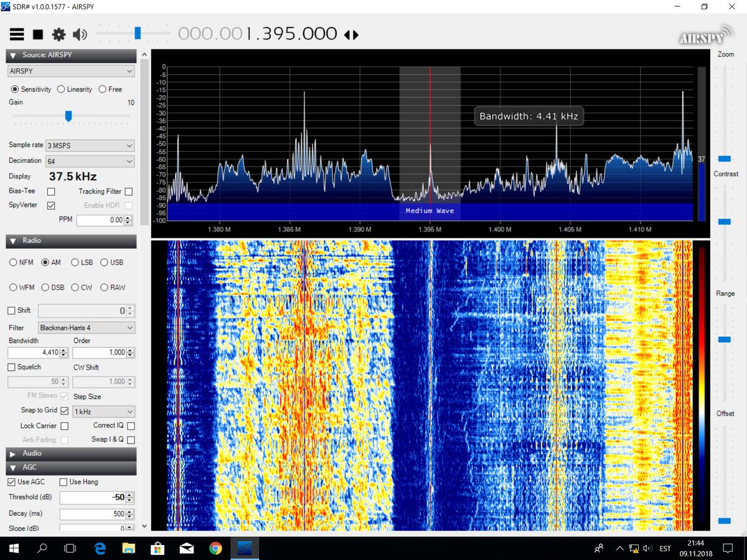
Task: Select the Linearity gain mode
Action: (x=61, y=90)
